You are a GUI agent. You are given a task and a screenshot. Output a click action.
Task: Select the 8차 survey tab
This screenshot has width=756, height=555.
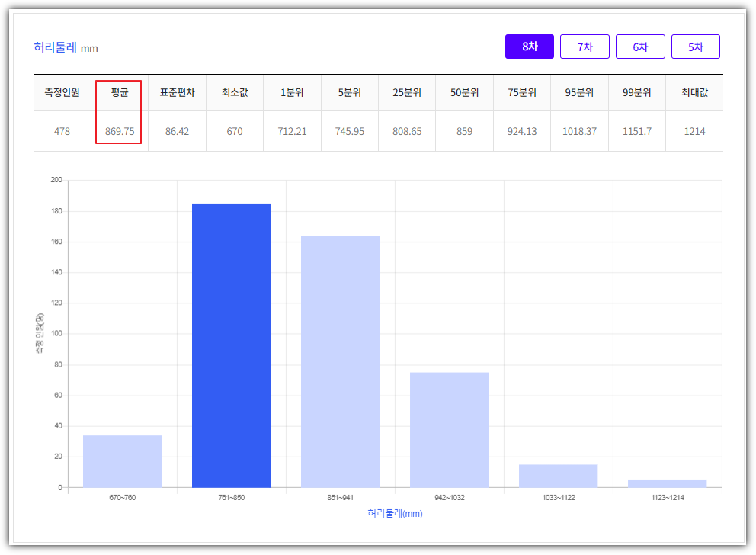click(x=530, y=47)
